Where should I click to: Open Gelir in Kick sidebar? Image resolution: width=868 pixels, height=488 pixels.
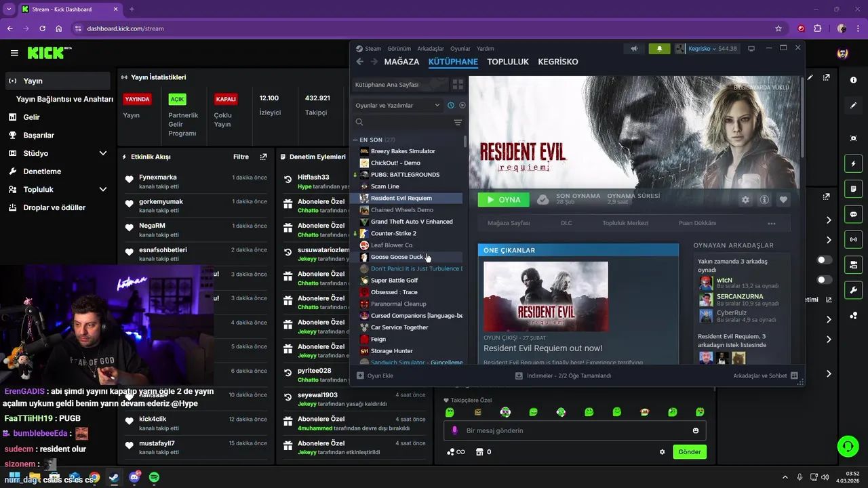point(31,117)
